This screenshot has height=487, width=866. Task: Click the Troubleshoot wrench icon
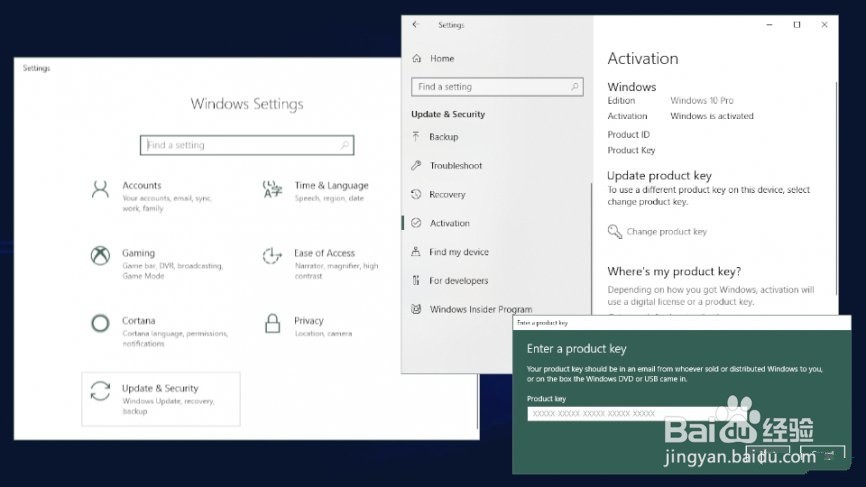[x=416, y=165]
